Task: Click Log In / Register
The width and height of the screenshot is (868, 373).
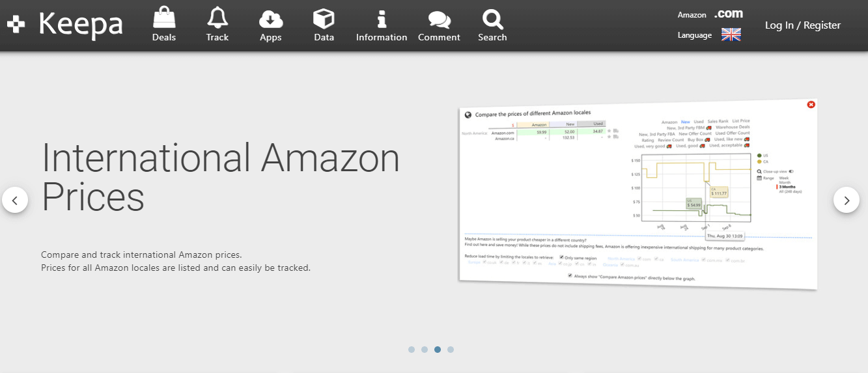Action: tap(803, 25)
